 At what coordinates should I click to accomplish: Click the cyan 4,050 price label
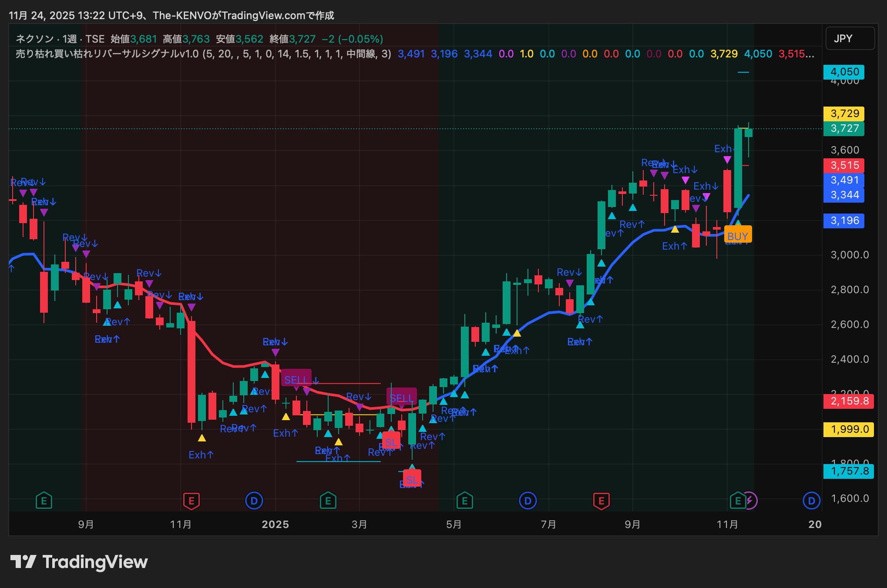844,72
